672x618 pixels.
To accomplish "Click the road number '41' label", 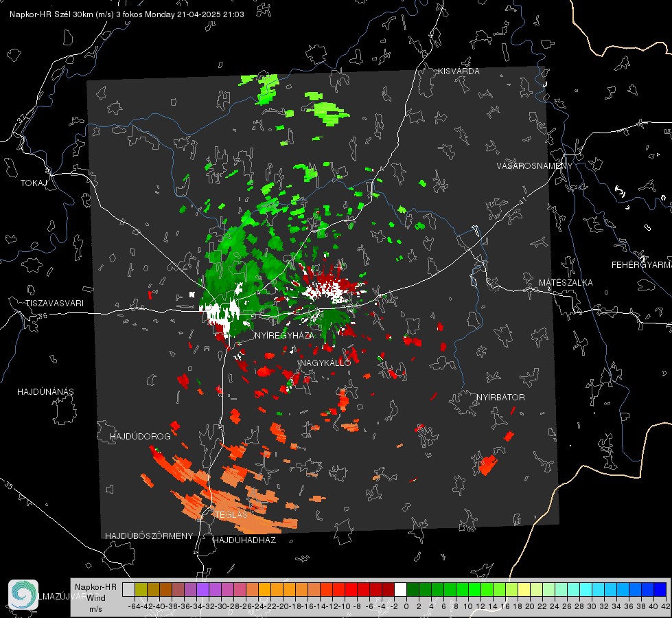I will 522,201.
